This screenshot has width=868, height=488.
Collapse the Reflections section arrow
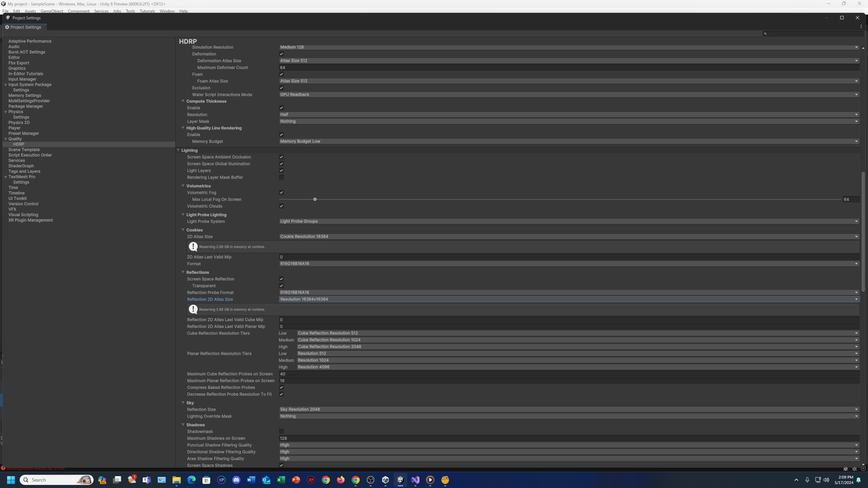[183, 272]
